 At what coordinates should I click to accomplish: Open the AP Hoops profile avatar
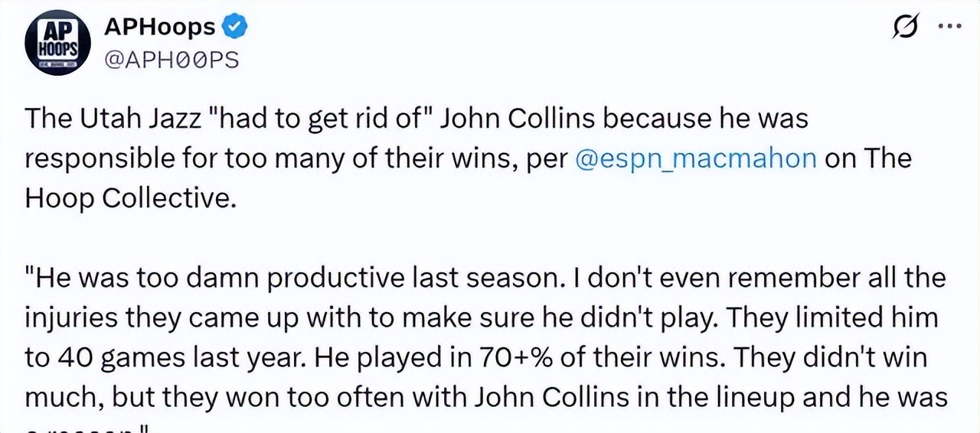pyautogui.click(x=58, y=43)
